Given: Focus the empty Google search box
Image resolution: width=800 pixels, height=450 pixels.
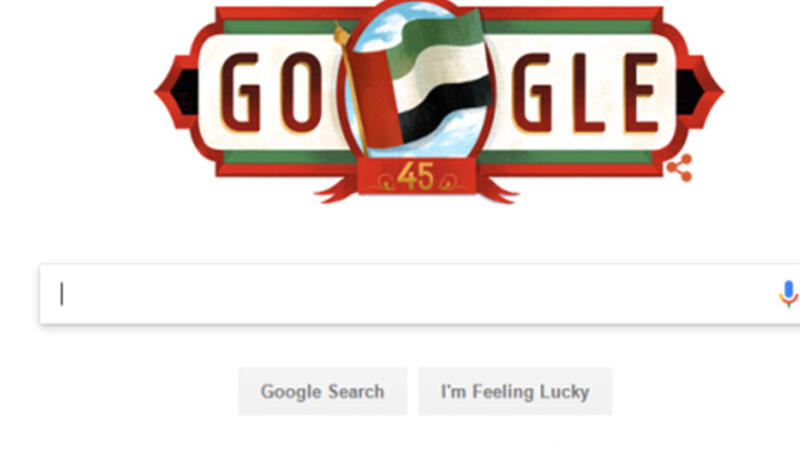Looking at the screenshot, I should 419,294.
